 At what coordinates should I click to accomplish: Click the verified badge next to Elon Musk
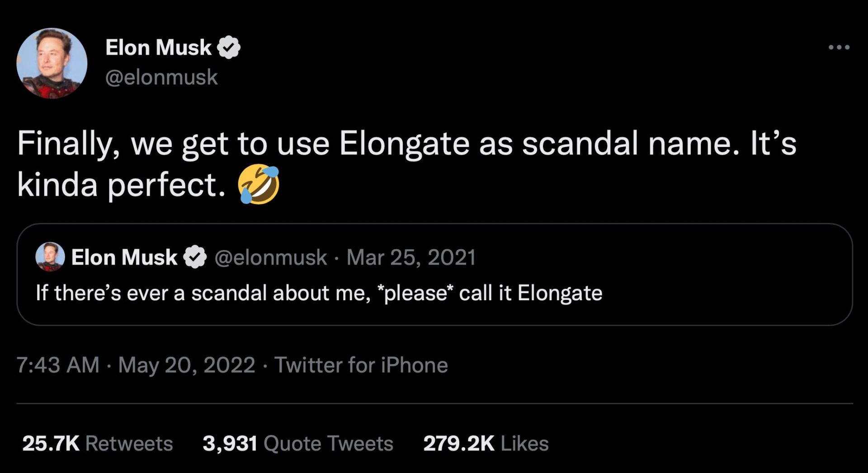click(x=229, y=46)
